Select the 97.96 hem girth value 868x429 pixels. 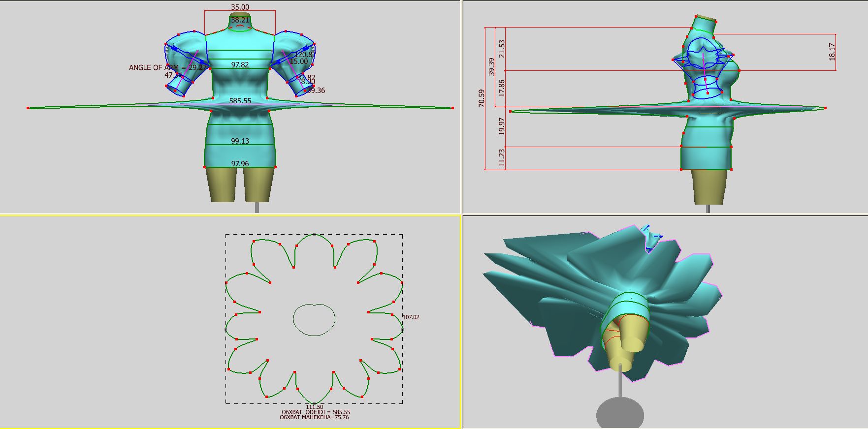[240, 163]
